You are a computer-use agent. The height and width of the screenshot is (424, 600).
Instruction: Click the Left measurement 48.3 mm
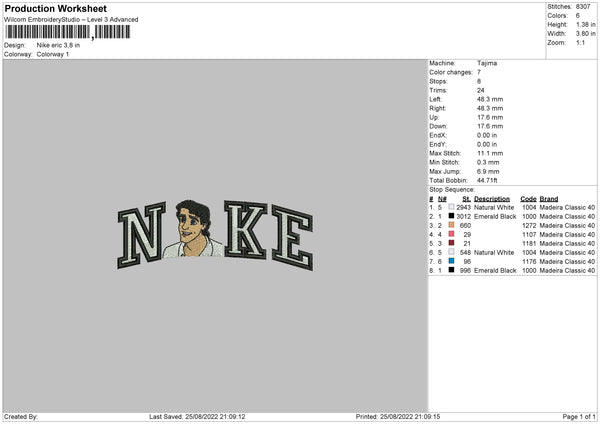(490, 99)
